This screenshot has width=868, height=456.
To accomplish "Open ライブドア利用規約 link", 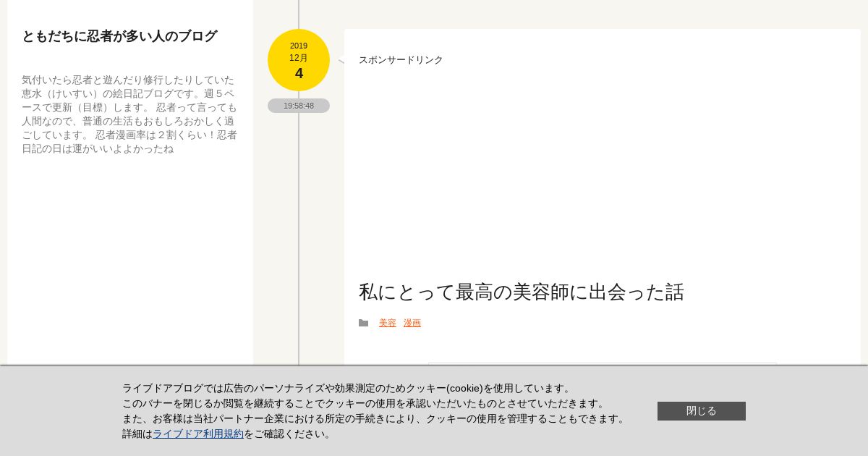I will [x=198, y=434].
